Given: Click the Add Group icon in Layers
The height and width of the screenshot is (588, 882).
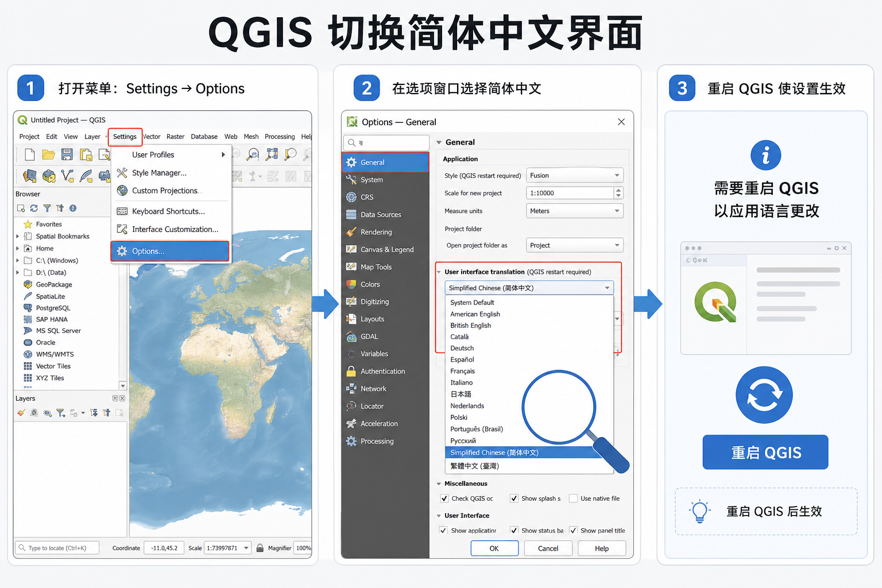Looking at the screenshot, I should (34, 413).
